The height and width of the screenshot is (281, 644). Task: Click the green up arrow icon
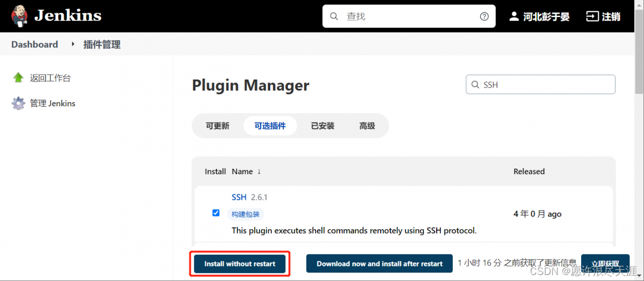pyautogui.click(x=19, y=78)
